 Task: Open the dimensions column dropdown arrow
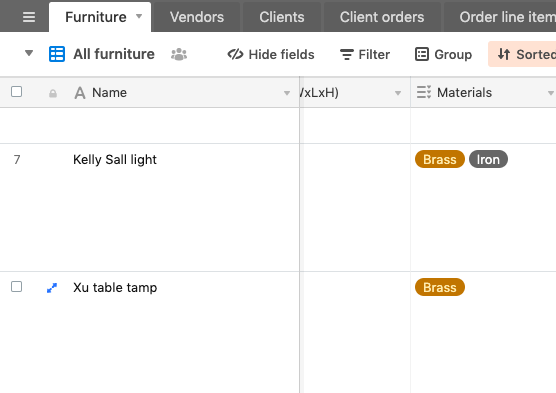pos(398,93)
